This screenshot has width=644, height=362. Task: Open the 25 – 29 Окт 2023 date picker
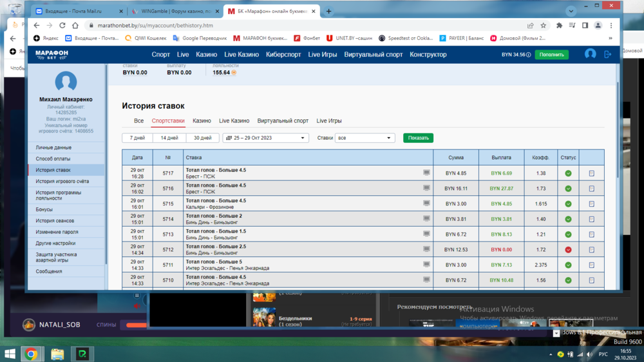tap(265, 138)
